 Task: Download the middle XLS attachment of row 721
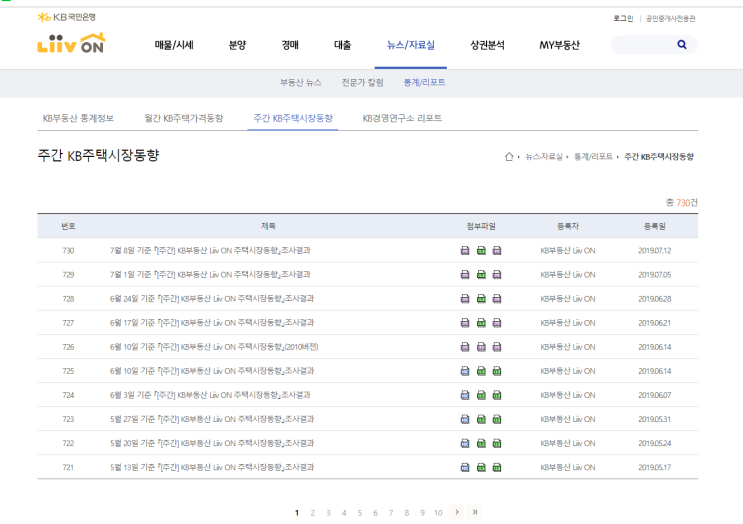point(481,468)
